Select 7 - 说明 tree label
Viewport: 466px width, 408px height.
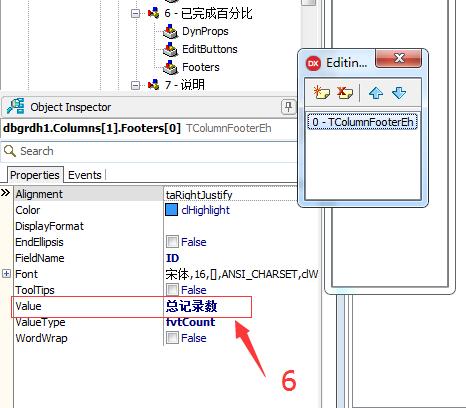click(184, 85)
